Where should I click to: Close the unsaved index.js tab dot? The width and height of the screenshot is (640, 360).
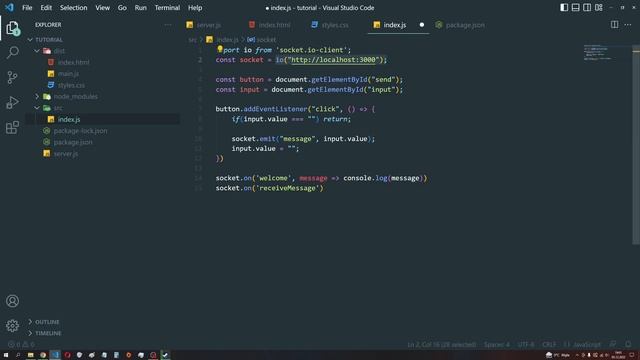click(x=422, y=25)
